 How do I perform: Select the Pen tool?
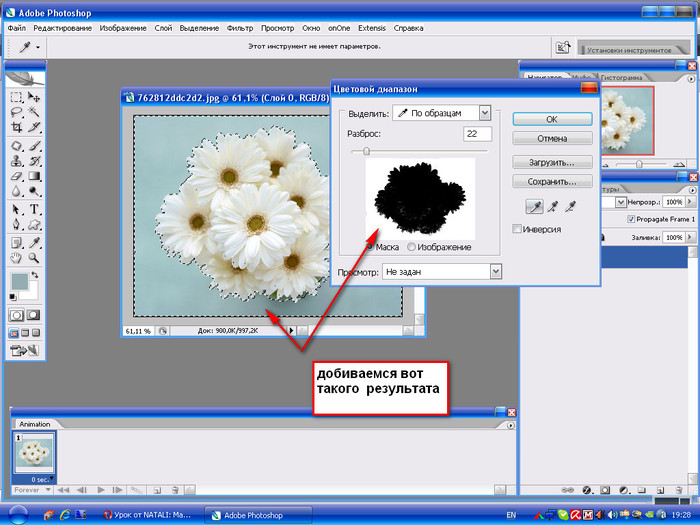[x=17, y=224]
